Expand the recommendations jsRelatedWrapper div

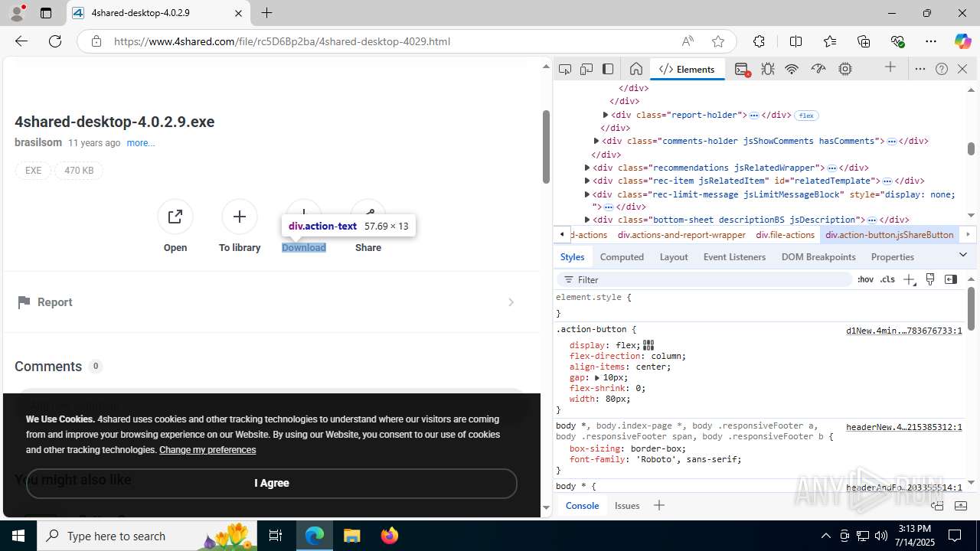click(x=587, y=168)
